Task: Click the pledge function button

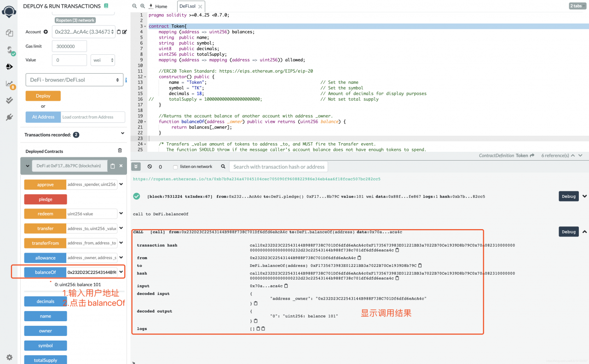Action: (46, 199)
